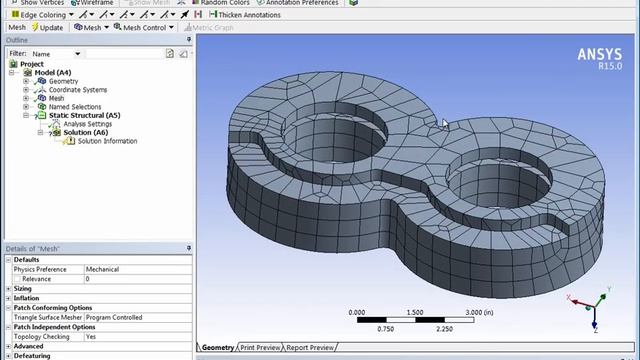640x360 pixels.
Task: Switch to the Print Preview tab
Action: pyautogui.click(x=260, y=348)
